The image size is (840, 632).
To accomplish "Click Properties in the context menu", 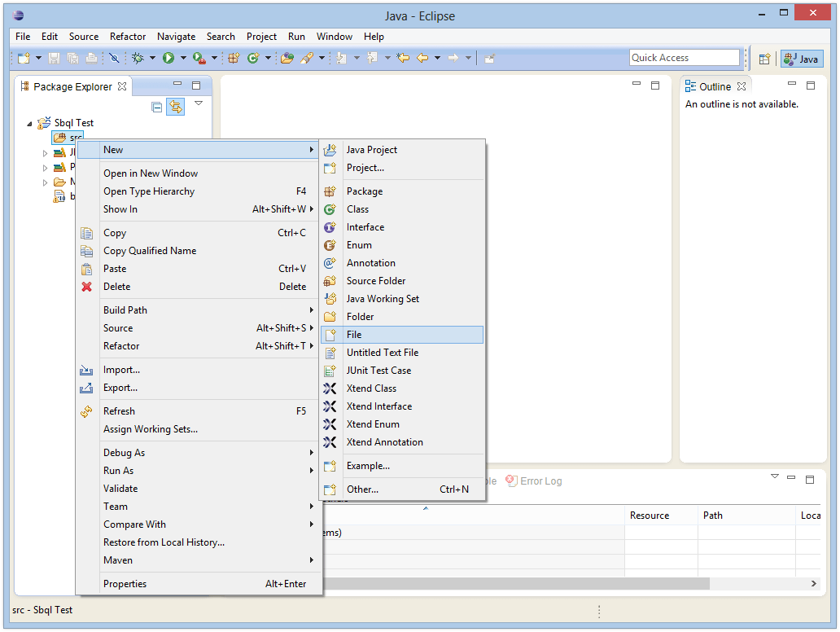I will (199, 584).
